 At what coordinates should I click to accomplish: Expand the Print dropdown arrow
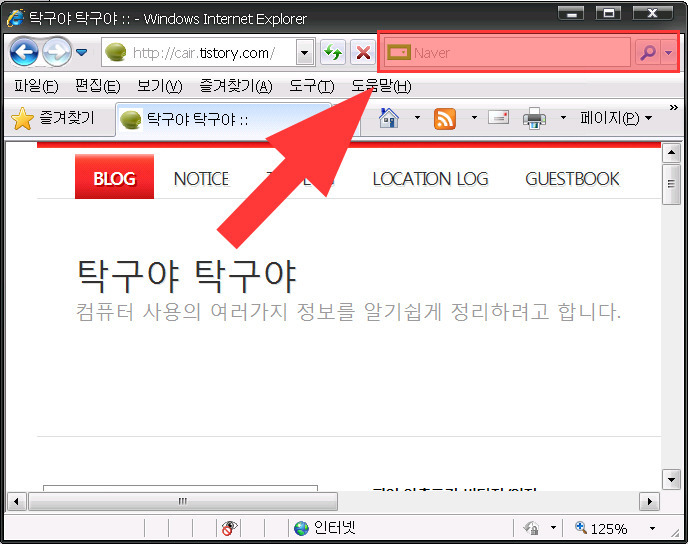[563, 118]
